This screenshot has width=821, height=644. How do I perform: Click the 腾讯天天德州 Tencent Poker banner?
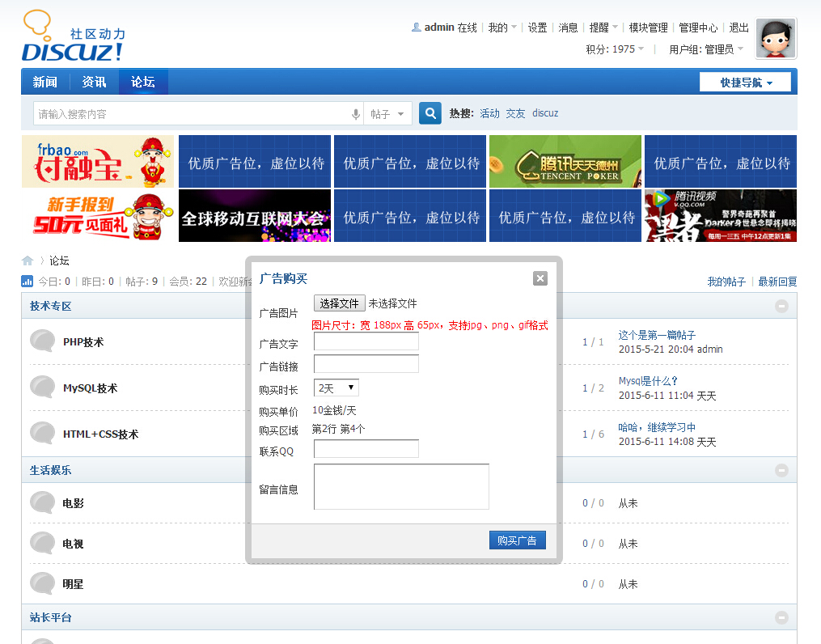(565, 161)
